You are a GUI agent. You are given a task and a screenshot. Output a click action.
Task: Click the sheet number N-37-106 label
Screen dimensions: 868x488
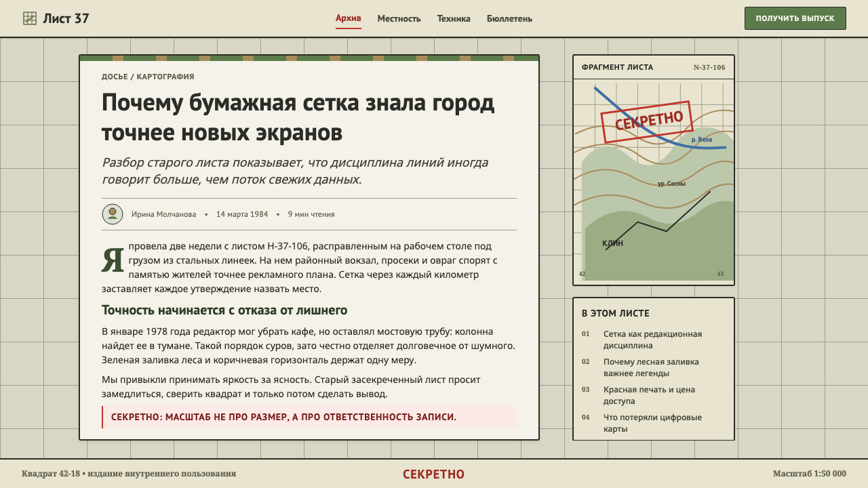(x=709, y=67)
